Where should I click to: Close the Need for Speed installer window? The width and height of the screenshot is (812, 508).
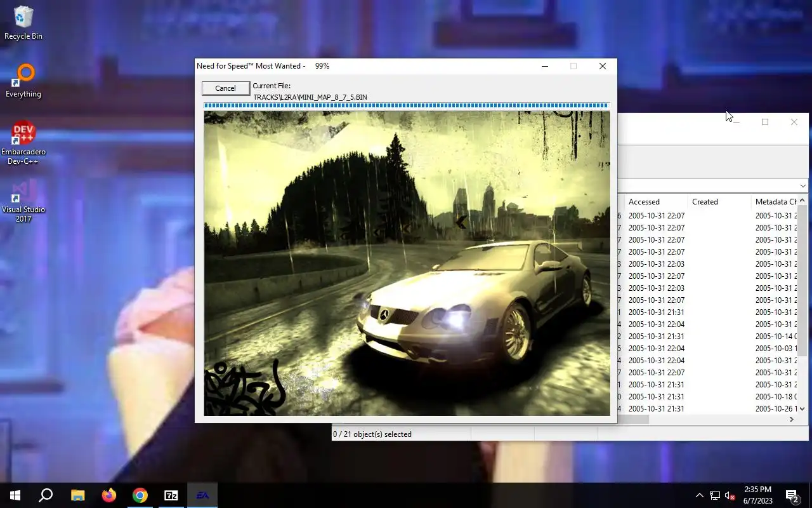click(603, 66)
